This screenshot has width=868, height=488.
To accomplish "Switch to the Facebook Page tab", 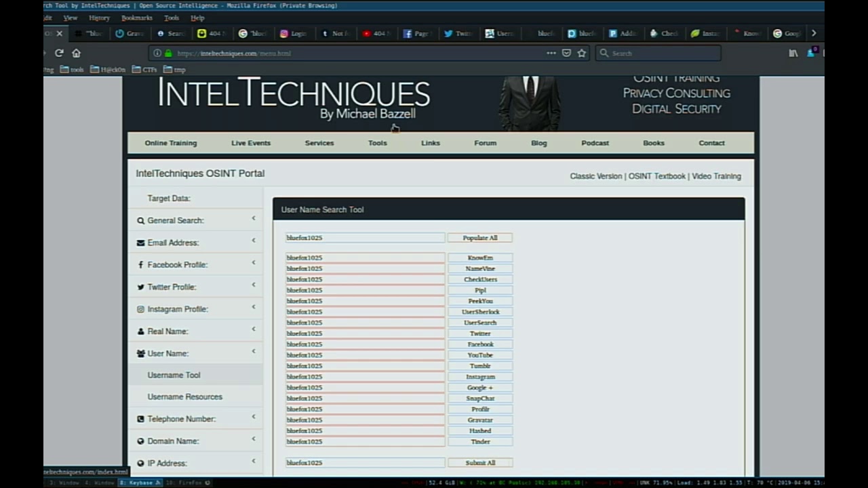I will (x=416, y=33).
